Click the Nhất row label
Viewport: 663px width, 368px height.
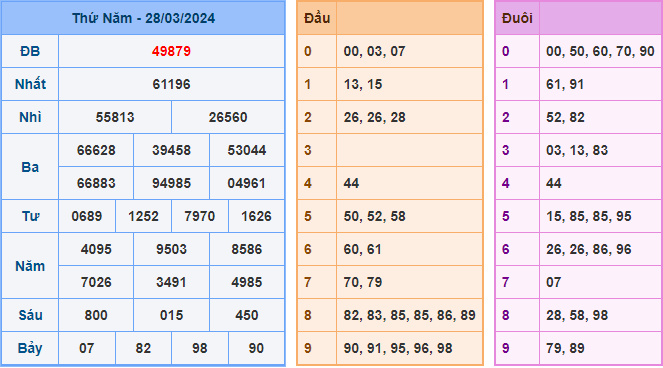30,84
